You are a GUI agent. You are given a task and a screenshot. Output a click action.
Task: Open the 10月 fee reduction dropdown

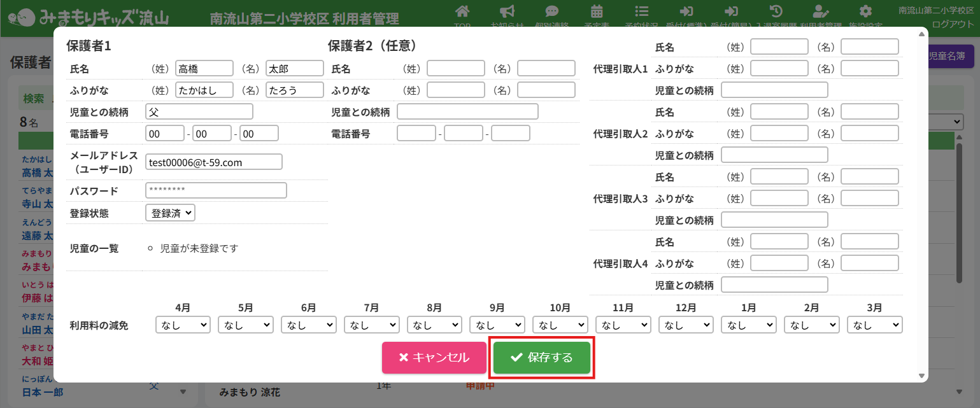click(x=560, y=325)
